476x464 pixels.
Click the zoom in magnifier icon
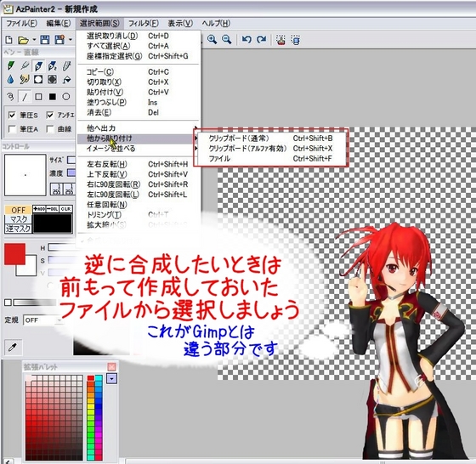(x=212, y=39)
